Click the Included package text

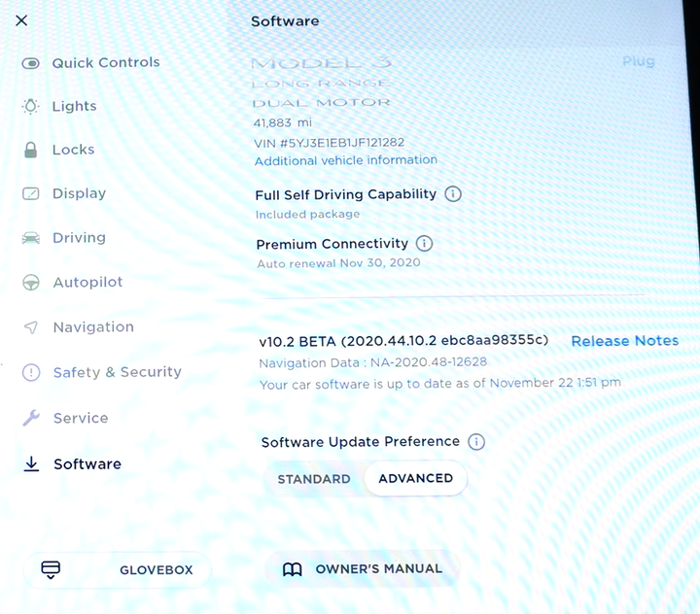point(307,215)
